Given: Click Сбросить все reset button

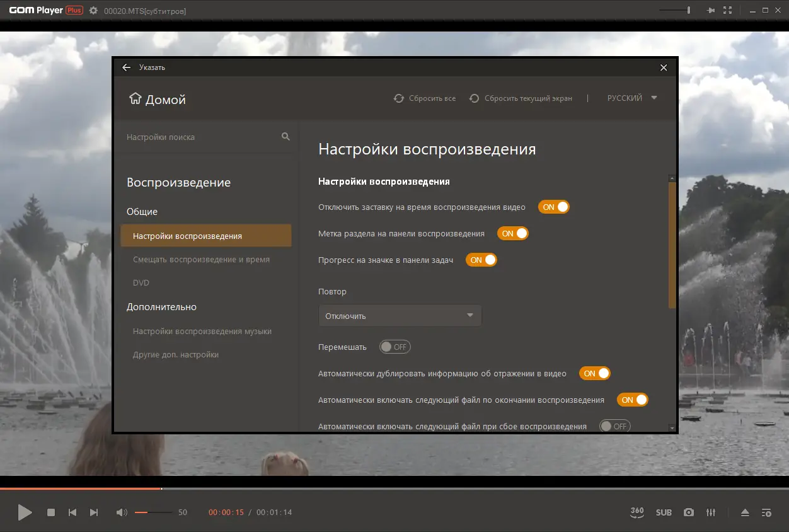Looking at the screenshot, I should 425,98.
